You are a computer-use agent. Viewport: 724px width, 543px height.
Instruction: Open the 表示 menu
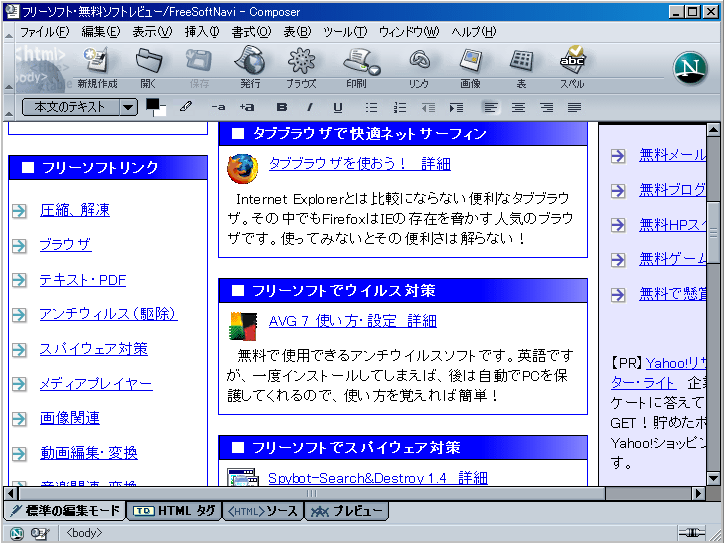point(152,32)
